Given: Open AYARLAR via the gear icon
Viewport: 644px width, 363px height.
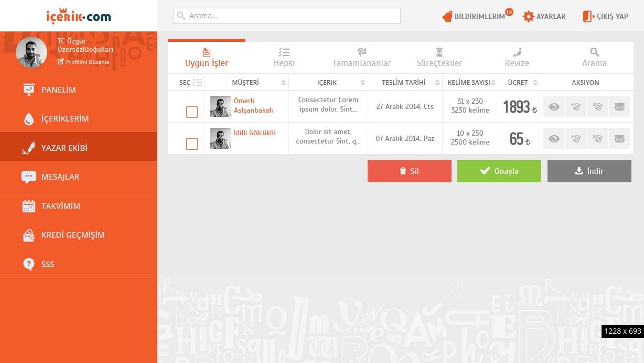Looking at the screenshot, I should coord(529,16).
